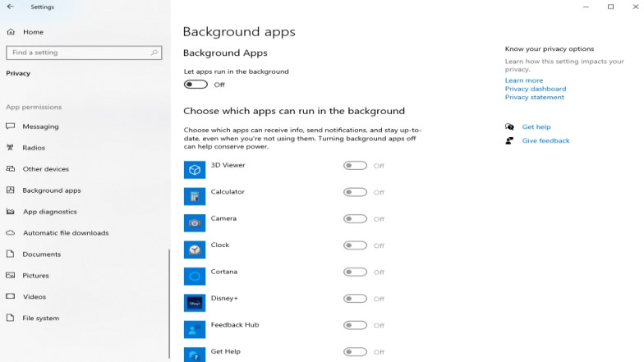
Task: Click the sidebar vertical scrollbar
Action: click(169, 304)
